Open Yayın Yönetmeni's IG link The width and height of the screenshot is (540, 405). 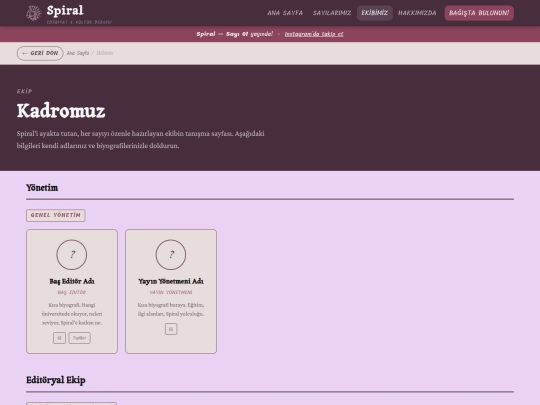(x=171, y=329)
